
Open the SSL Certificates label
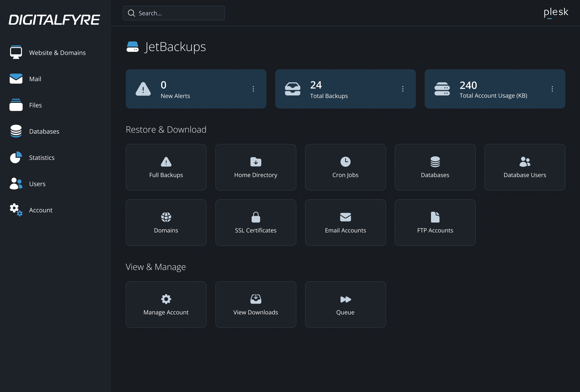(x=256, y=230)
